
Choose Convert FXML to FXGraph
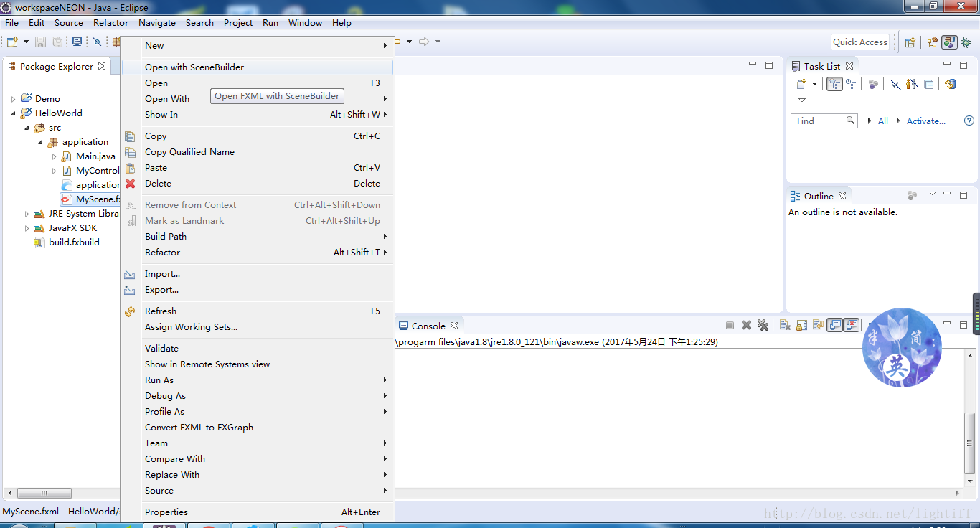point(258,428)
